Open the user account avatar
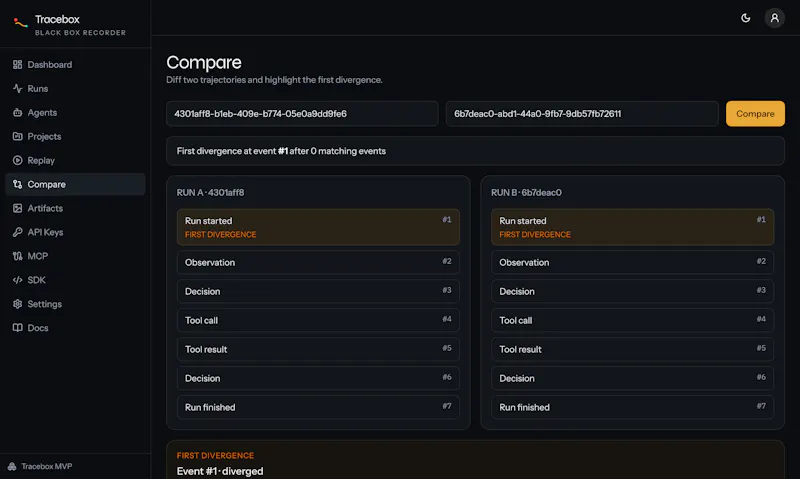 coord(774,18)
